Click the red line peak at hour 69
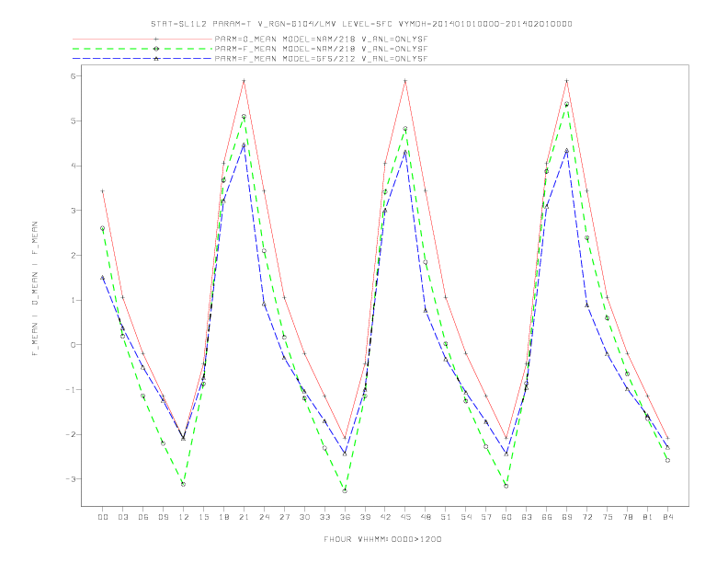Screen dimensions: 728x563 567,81
